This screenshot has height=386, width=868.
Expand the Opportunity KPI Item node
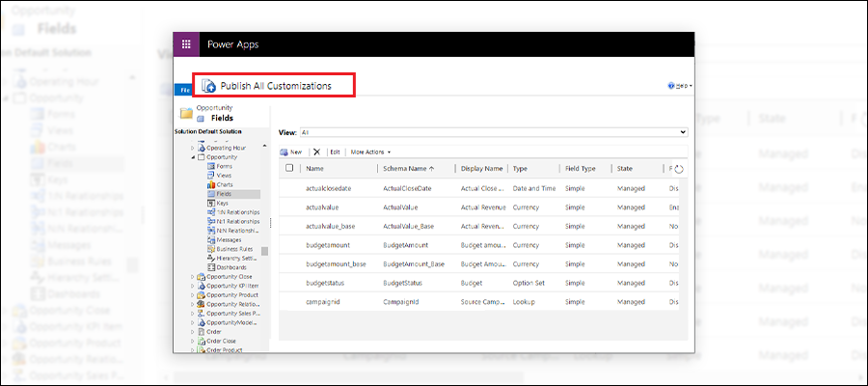pos(193,286)
